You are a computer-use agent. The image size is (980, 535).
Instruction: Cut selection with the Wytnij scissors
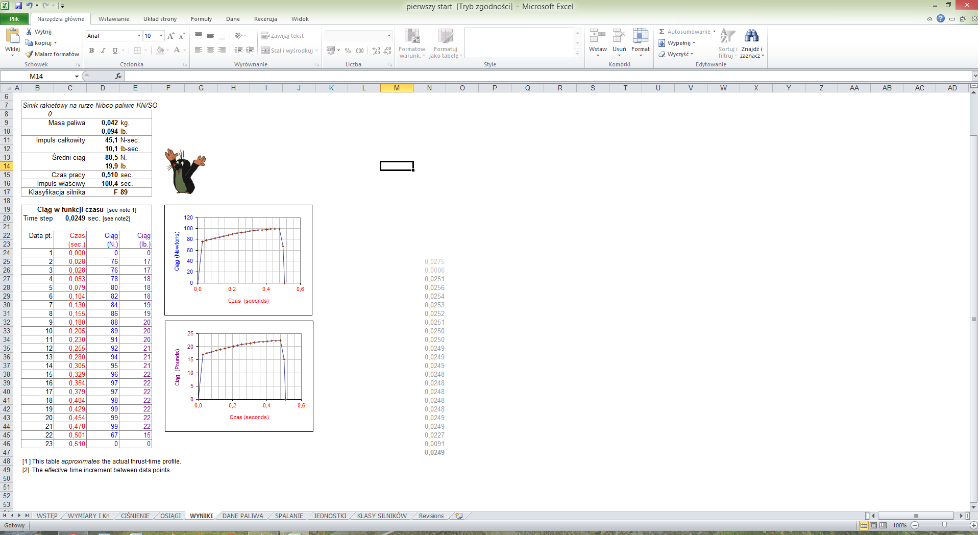[x=29, y=32]
